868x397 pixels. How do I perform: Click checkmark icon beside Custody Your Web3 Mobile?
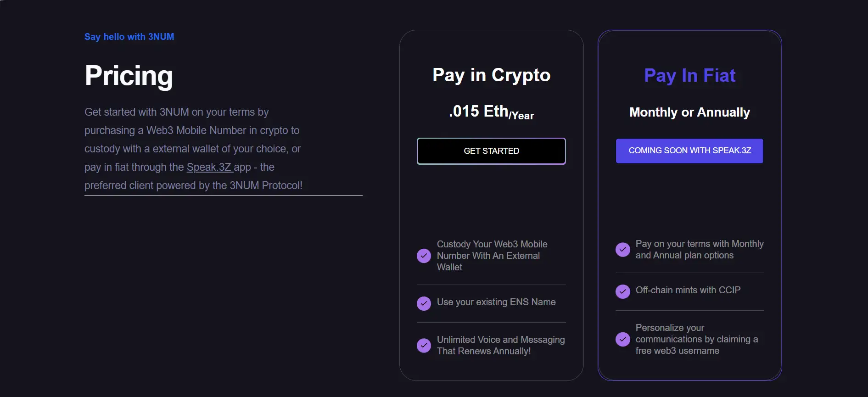pos(424,256)
